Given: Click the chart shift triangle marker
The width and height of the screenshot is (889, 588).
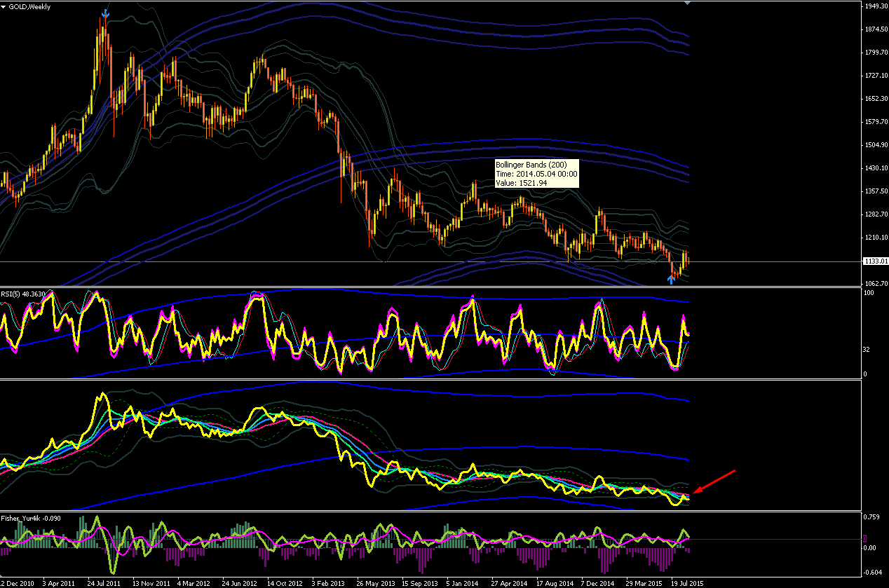Looking at the screenshot, I should pyautogui.click(x=688, y=4).
